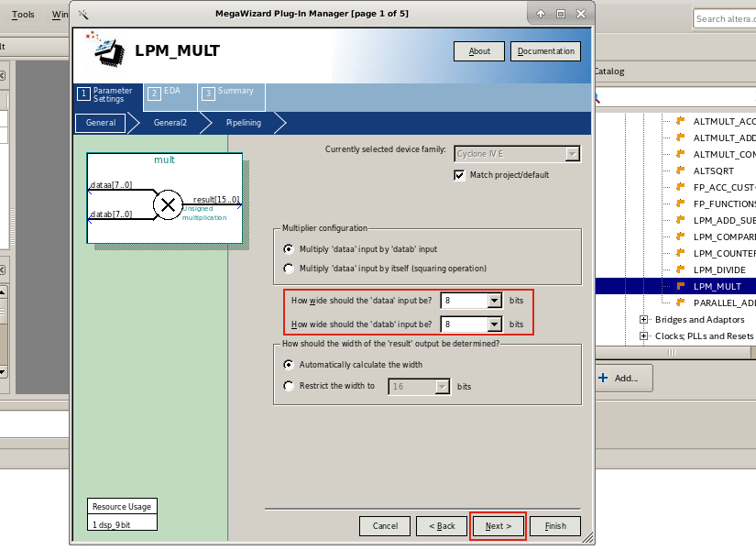Click Add... button in IP Catalog
The height and width of the screenshot is (550, 756).
(x=624, y=379)
